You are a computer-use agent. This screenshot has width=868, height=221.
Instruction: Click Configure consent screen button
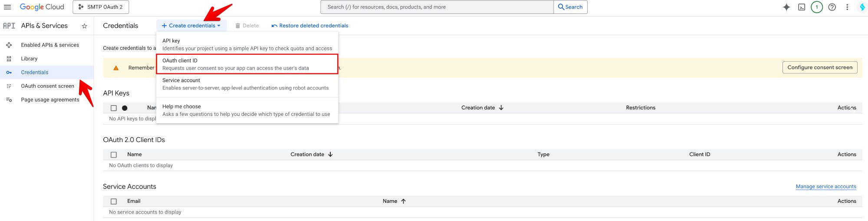pos(819,67)
